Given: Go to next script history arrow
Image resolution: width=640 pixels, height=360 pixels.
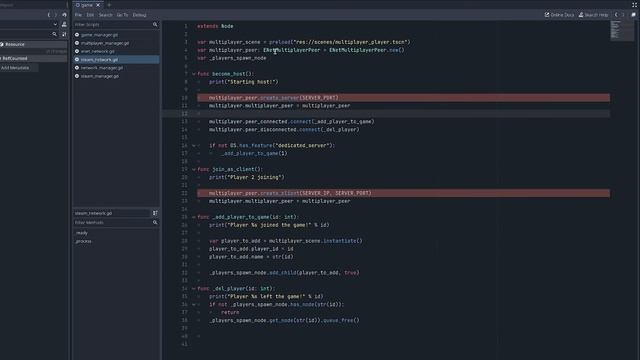Looking at the screenshot, I should [623, 15].
